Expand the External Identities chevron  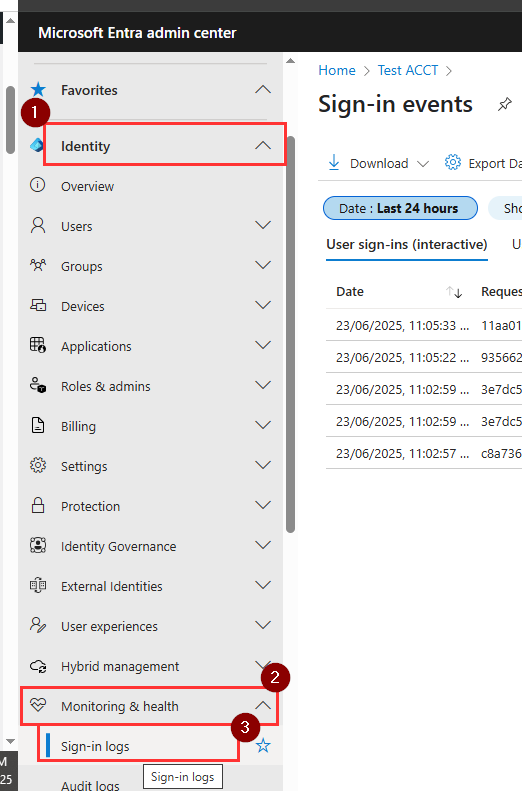(263, 585)
